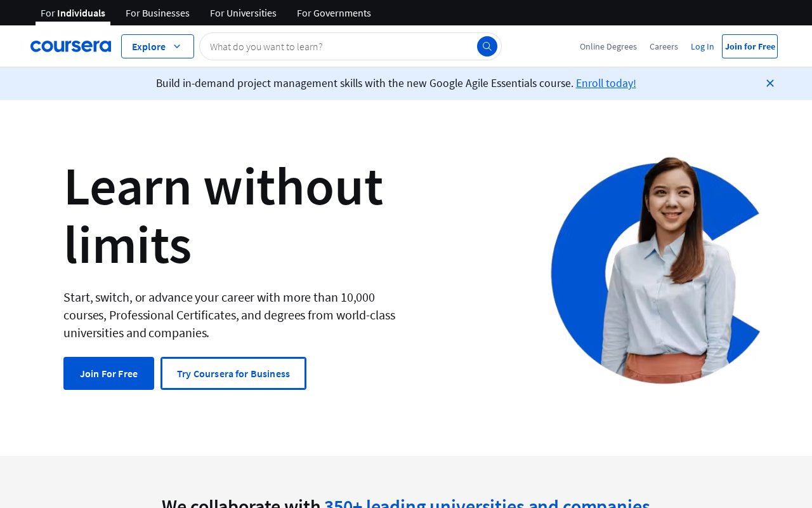Switch to For Businesses tab

point(157,13)
